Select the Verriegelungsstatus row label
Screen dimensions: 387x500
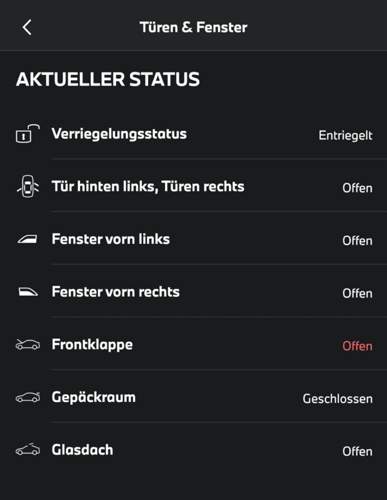(119, 134)
